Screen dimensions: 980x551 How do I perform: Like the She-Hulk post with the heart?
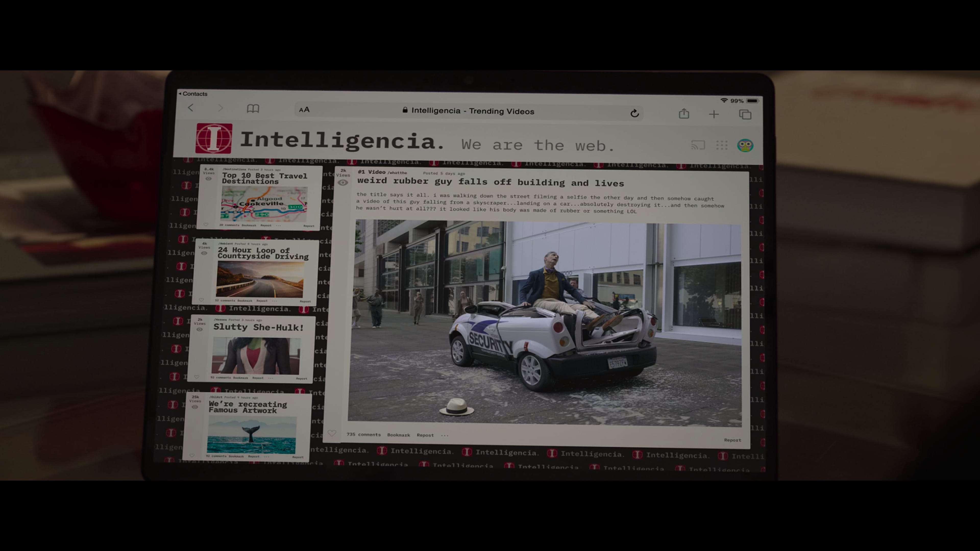click(197, 377)
